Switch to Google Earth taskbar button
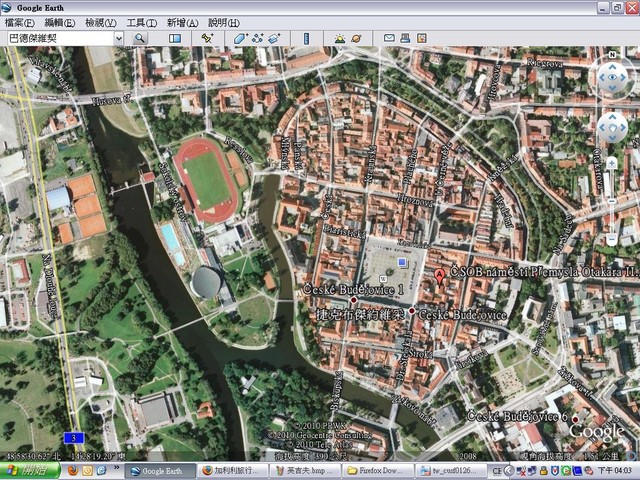 click(160, 471)
